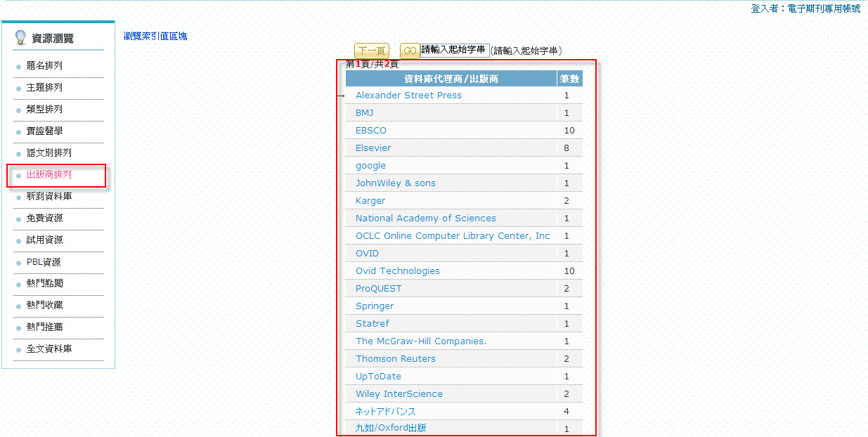
Task: Select 熱門推薦 sidebar item
Action: [x=44, y=327]
